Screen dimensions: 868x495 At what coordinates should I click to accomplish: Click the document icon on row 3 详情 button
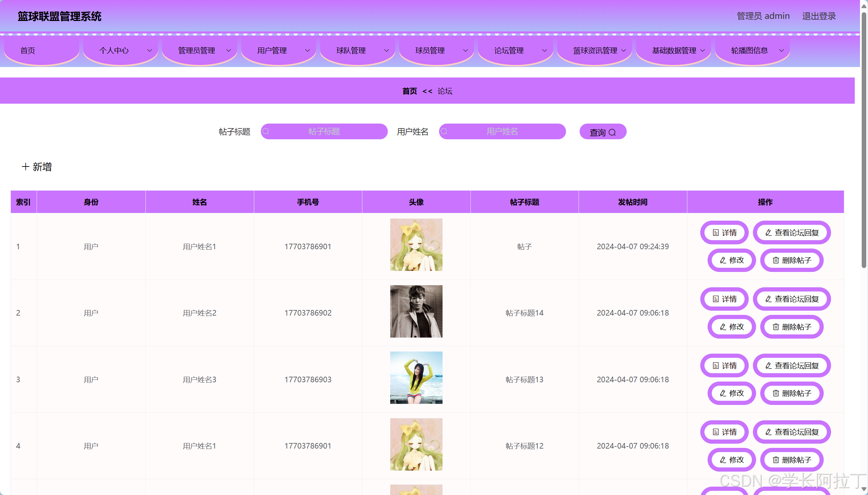(715, 365)
